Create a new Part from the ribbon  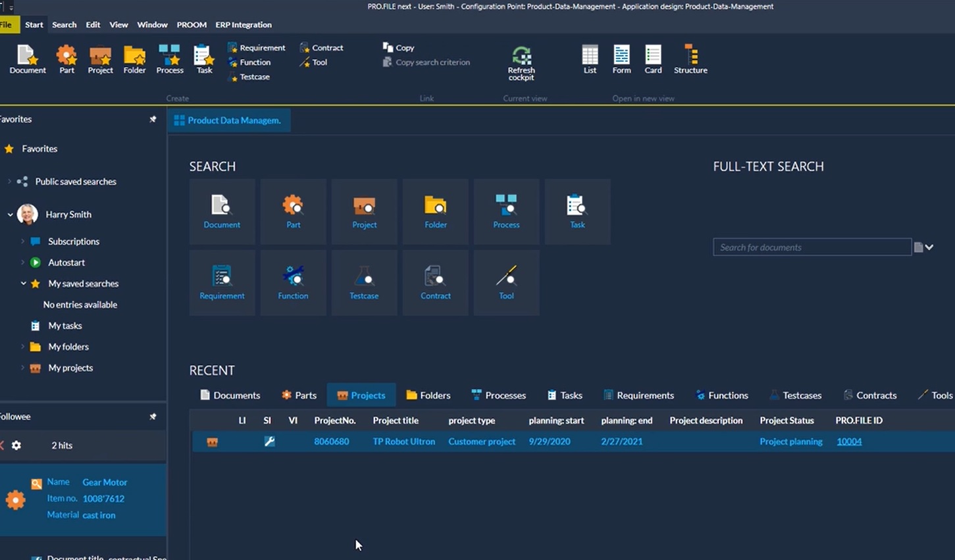click(x=66, y=59)
